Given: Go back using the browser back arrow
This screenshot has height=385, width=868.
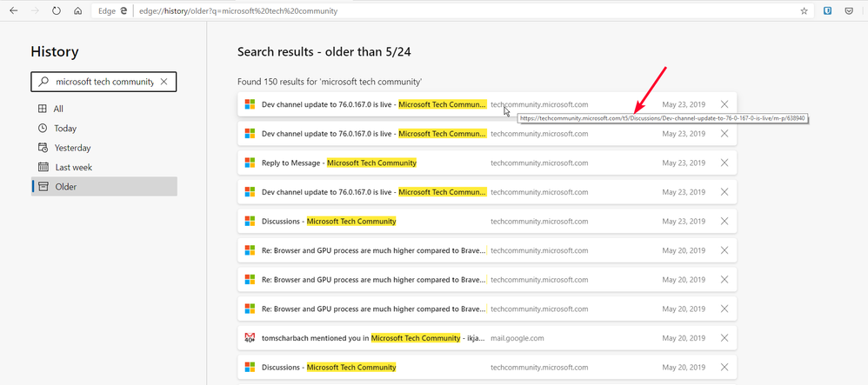Looking at the screenshot, I should point(14,10).
